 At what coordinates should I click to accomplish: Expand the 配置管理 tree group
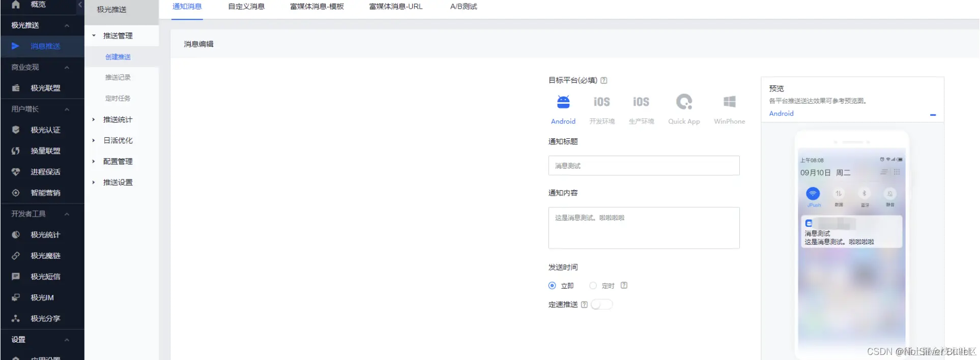[x=94, y=161]
